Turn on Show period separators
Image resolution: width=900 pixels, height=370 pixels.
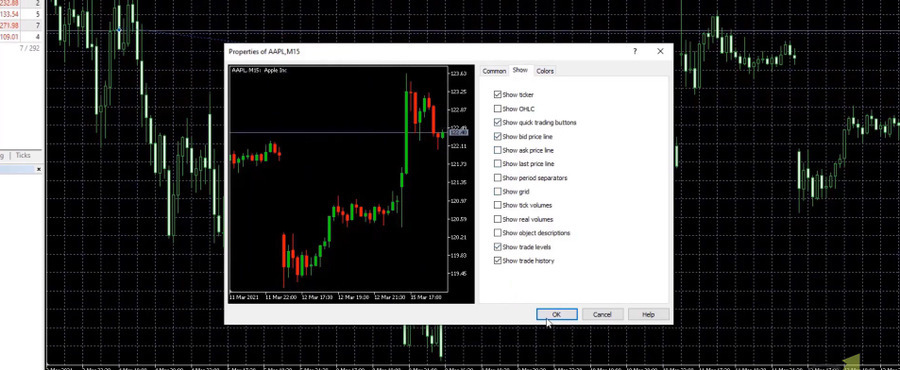coord(497,178)
